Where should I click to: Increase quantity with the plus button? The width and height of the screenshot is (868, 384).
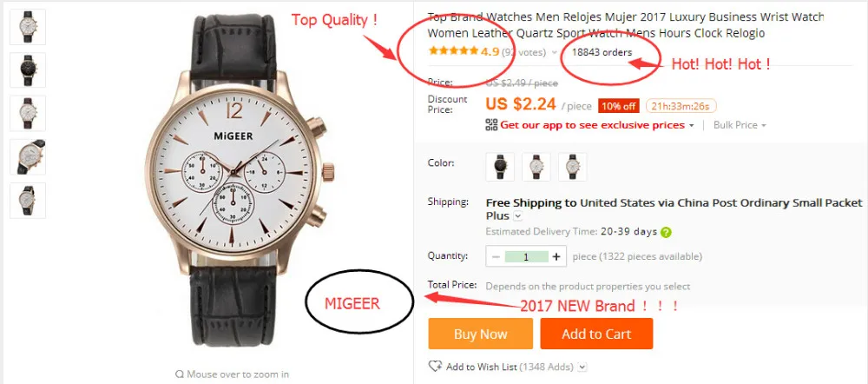(556, 256)
